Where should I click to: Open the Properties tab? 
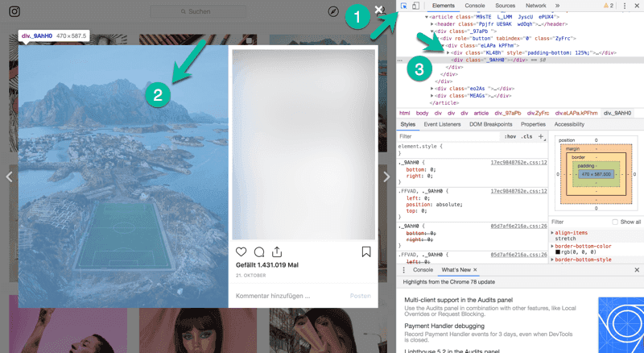(x=533, y=124)
